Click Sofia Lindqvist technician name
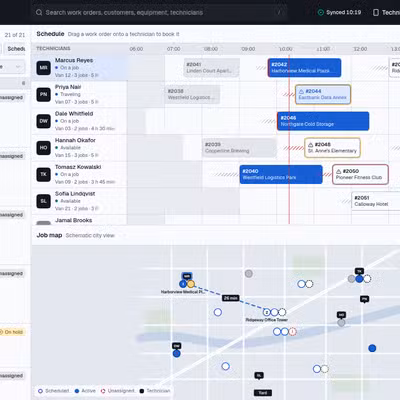The height and width of the screenshot is (400, 400). pyautogui.click(x=75, y=194)
